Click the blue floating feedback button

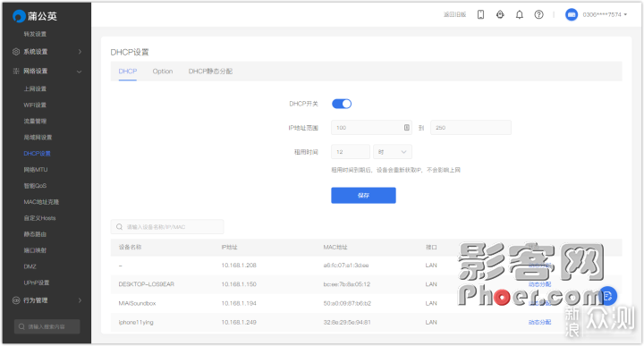click(x=607, y=296)
